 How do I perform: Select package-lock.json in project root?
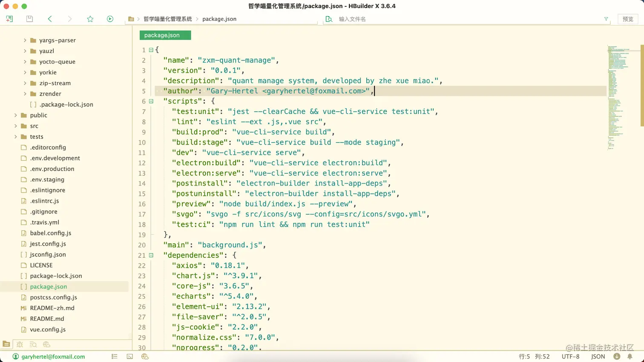click(56, 276)
